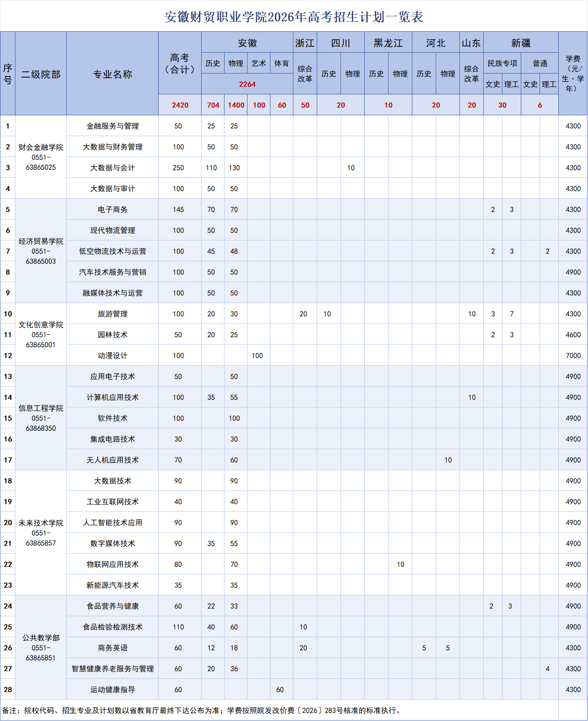Select the major 大数据与审计
This screenshot has width=588, height=721.
point(112,188)
